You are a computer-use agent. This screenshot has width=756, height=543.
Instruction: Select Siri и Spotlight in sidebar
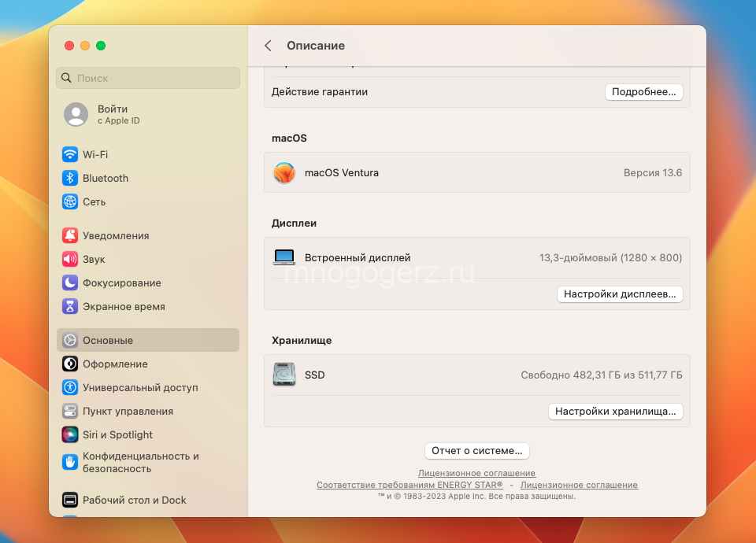click(148, 434)
